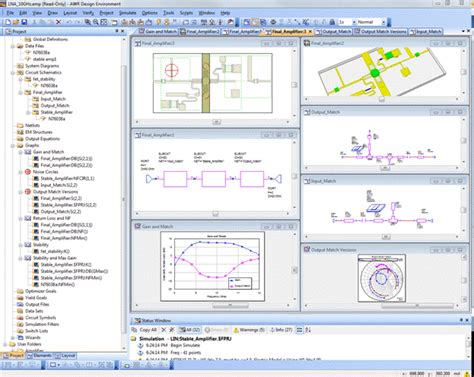The image size is (474, 377).
Task: Switch to the Elements panel tab
Action: point(40,356)
